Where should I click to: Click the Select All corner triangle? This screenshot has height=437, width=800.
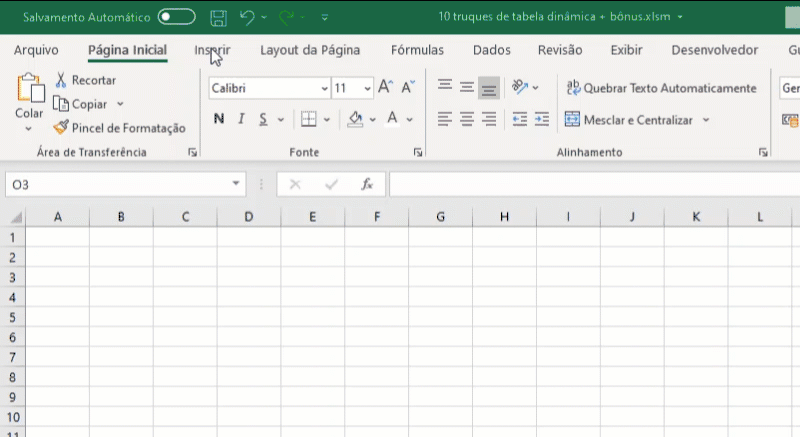coord(16,218)
